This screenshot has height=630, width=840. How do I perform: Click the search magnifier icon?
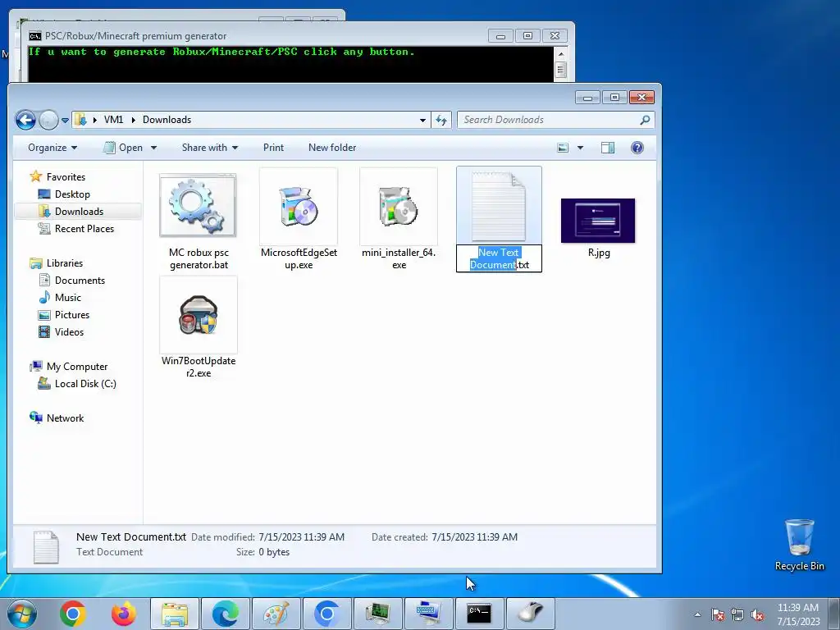point(645,120)
